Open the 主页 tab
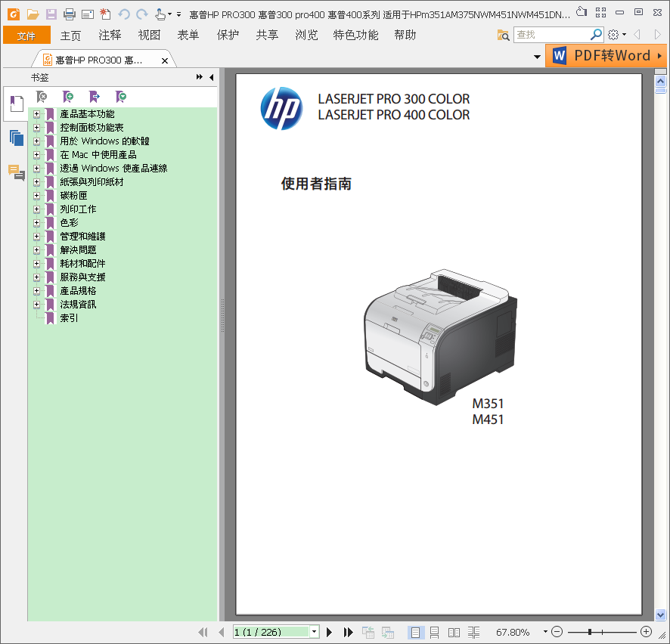 70,36
